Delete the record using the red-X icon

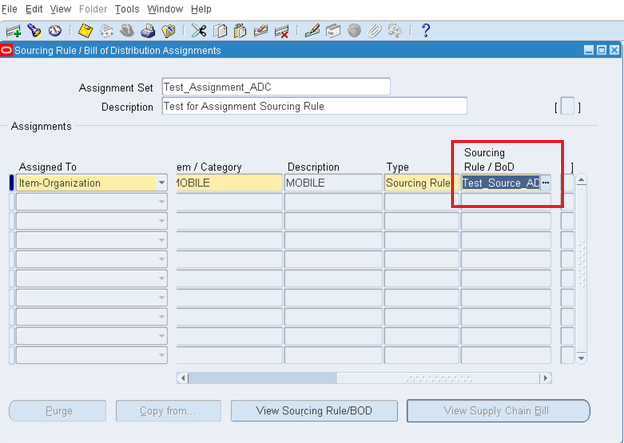point(282,31)
